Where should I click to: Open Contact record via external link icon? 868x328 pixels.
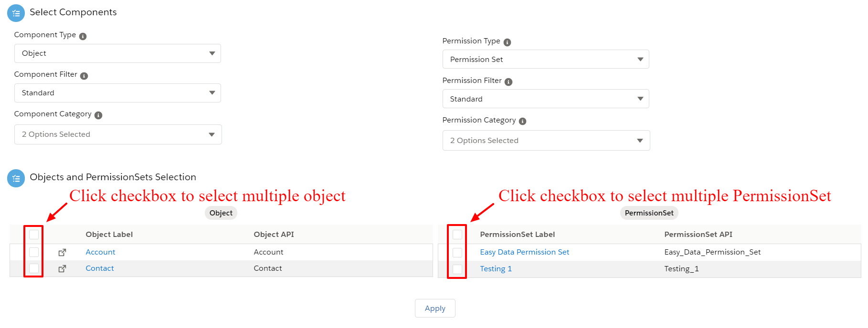[62, 268]
